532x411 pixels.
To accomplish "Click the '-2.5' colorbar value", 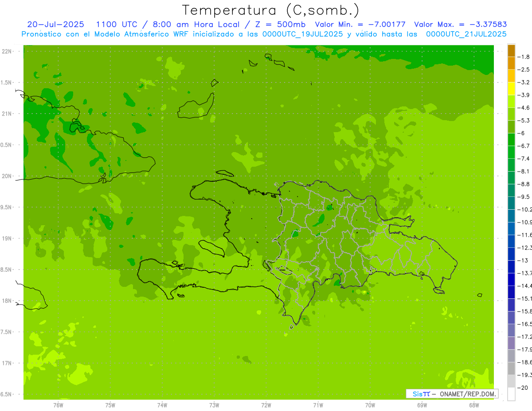I will (x=524, y=70).
